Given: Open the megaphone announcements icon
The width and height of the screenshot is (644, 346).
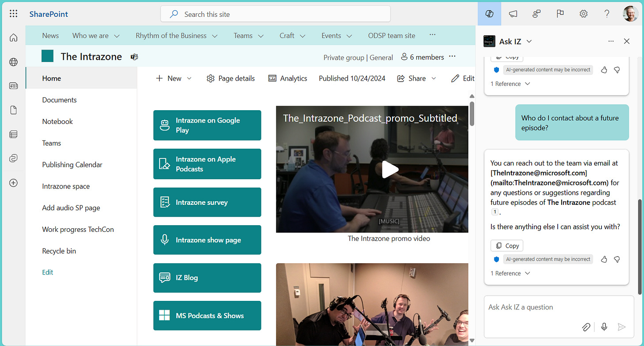Looking at the screenshot, I should (x=513, y=14).
